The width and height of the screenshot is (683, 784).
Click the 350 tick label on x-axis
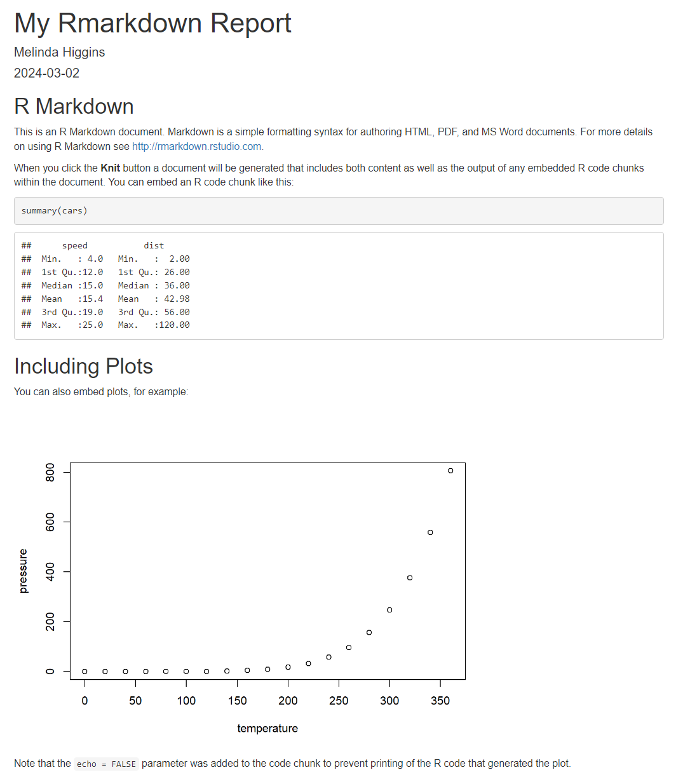(x=440, y=701)
